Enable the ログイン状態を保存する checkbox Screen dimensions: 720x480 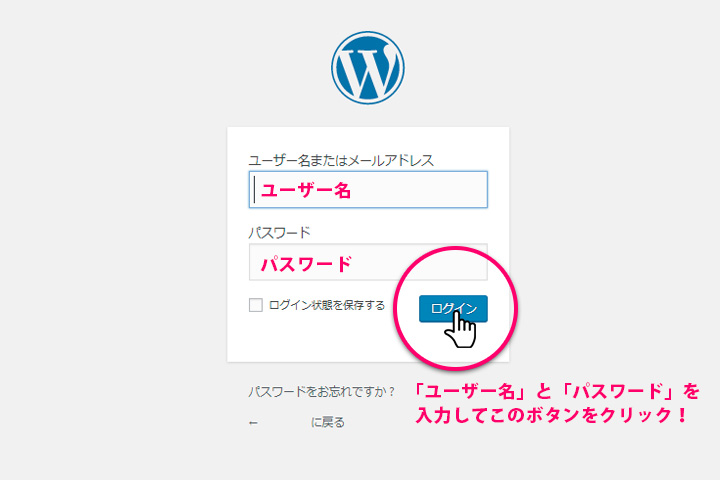256,305
